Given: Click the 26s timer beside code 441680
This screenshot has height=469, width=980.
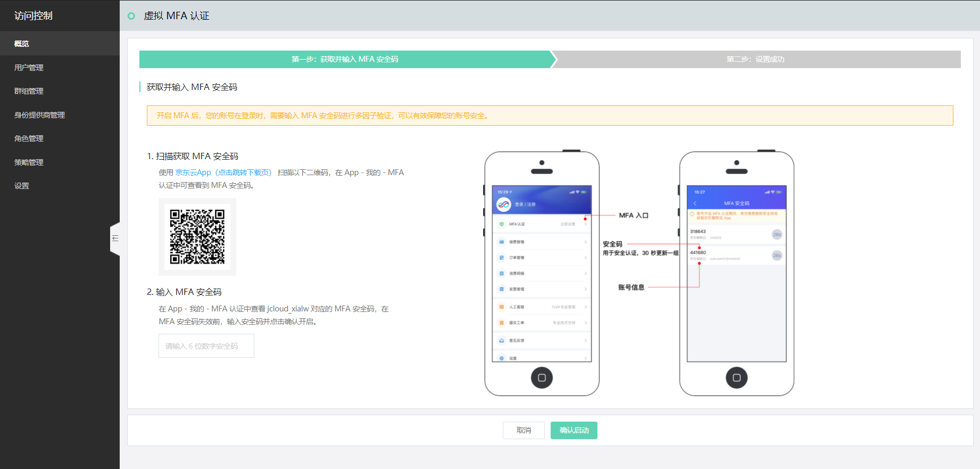Looking at the screenshot, I should click(777, 256).
